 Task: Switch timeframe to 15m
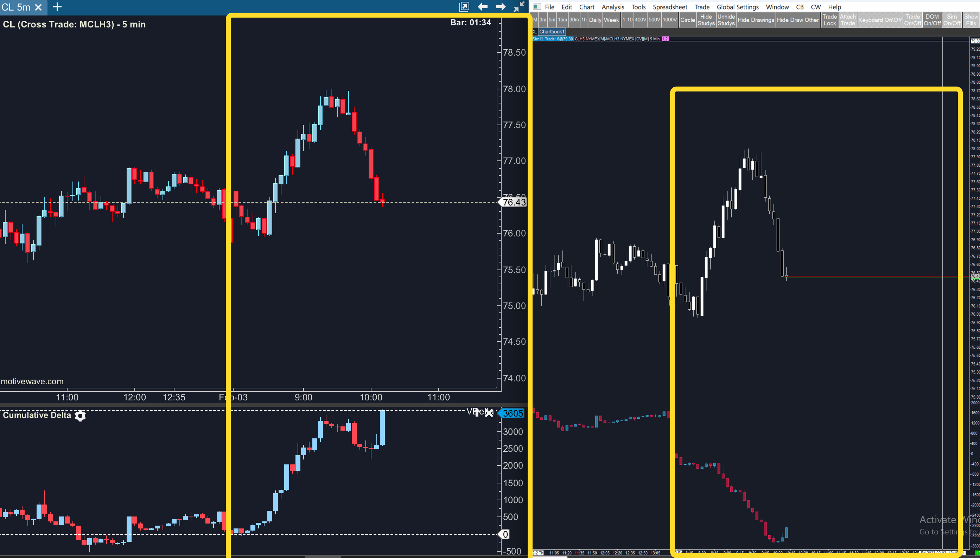(562, 20)
